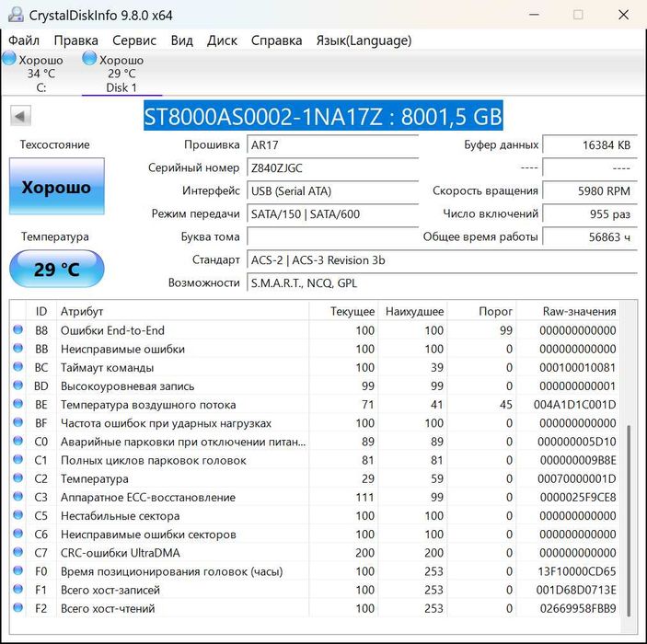Click the SMART attribute list vertical scrollbar
Viewport: 647px width, 644px height.
629,521
